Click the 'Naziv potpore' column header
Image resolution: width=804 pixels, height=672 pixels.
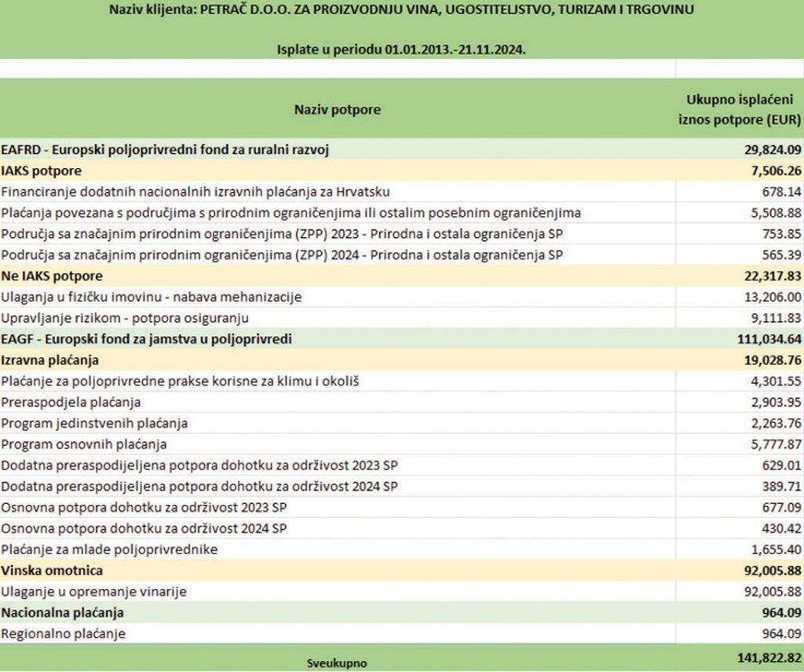click(338, 110)
